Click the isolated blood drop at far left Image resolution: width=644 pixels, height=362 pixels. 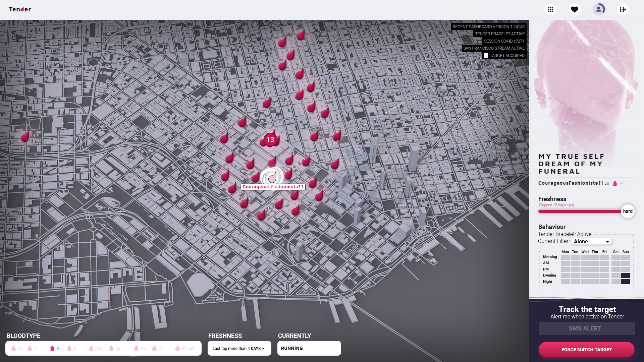(x=25, y=136)
